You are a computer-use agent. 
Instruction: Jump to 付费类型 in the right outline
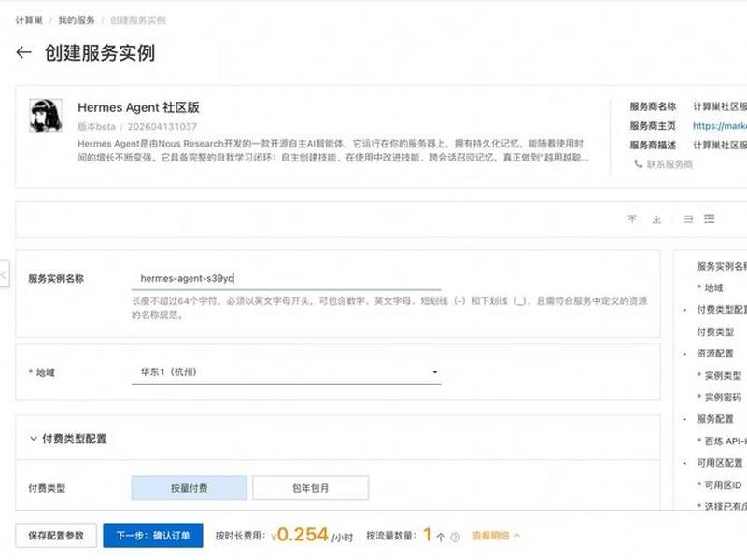[715, 331]
